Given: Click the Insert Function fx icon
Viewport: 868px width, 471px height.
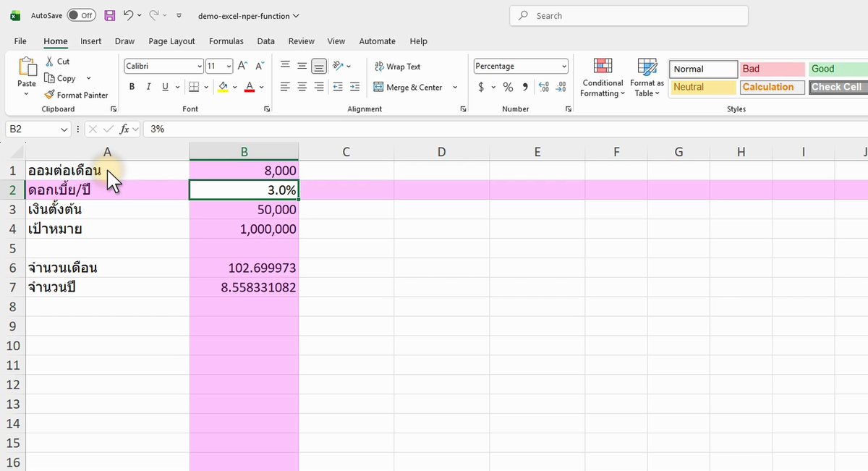Looking at the screenshot, I should 125,129.
